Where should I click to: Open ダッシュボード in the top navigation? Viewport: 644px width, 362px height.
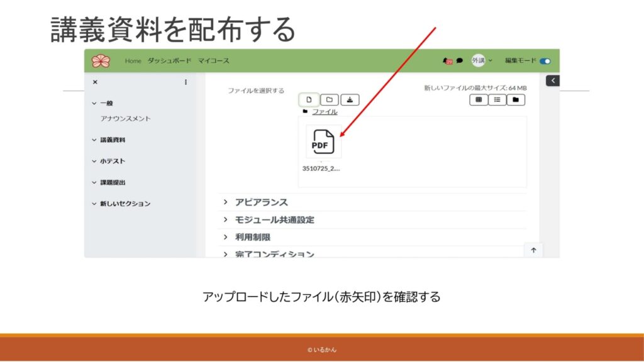pyautogui.click(x=169, y=61)
